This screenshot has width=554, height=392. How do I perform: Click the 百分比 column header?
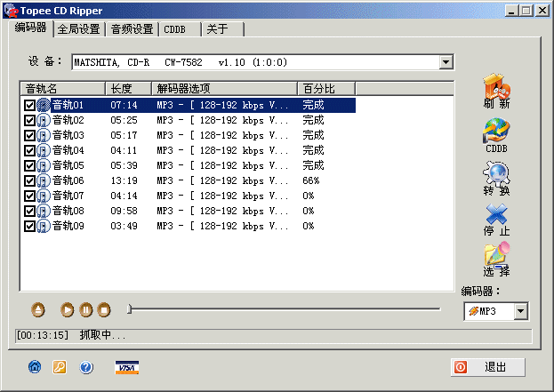pyautogui.click(x=326, y=89)
